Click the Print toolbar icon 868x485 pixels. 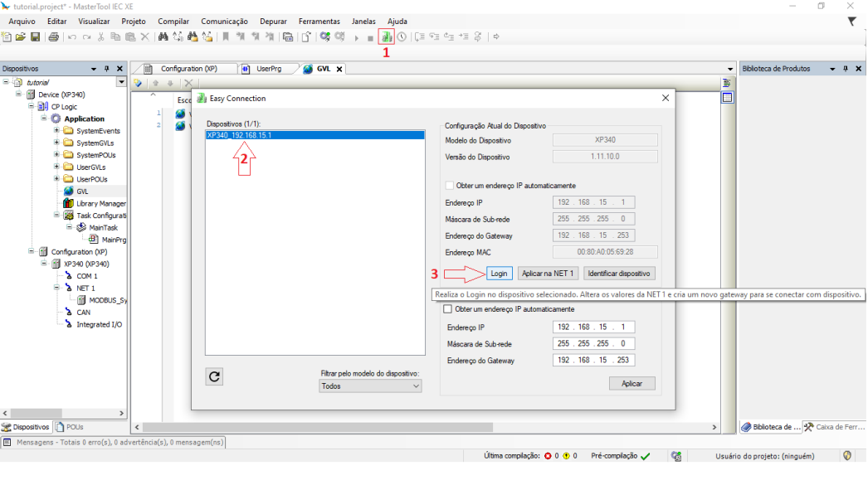[x=53, y=36]
